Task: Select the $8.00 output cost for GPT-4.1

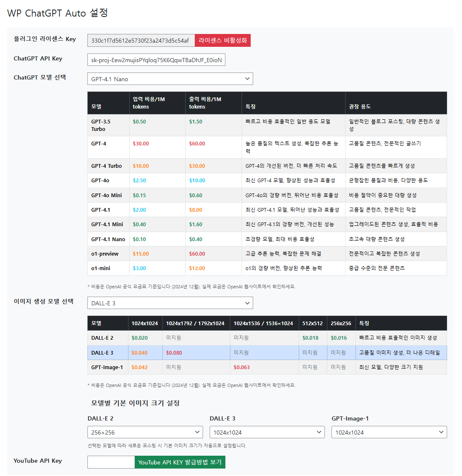Action: click(196, 210)
